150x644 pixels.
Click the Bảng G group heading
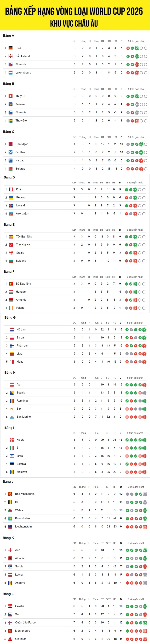10,318
